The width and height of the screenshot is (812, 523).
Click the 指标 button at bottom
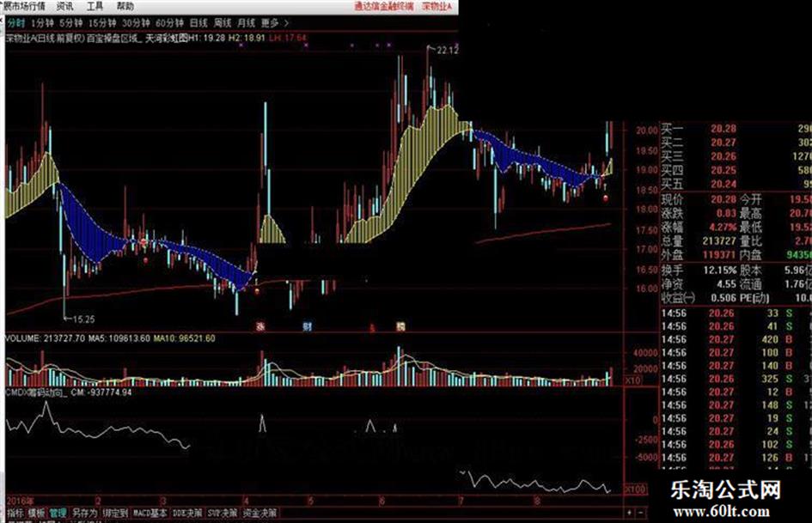pyautogui.click(x=15, y=513)
